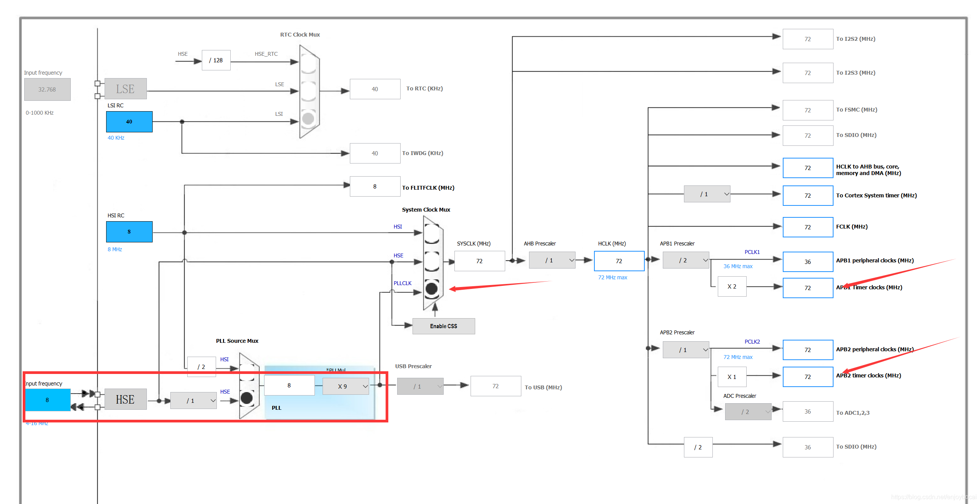
Task: Select PLLCLK in System Clock Mux
Action: click(x=432, y=289)
